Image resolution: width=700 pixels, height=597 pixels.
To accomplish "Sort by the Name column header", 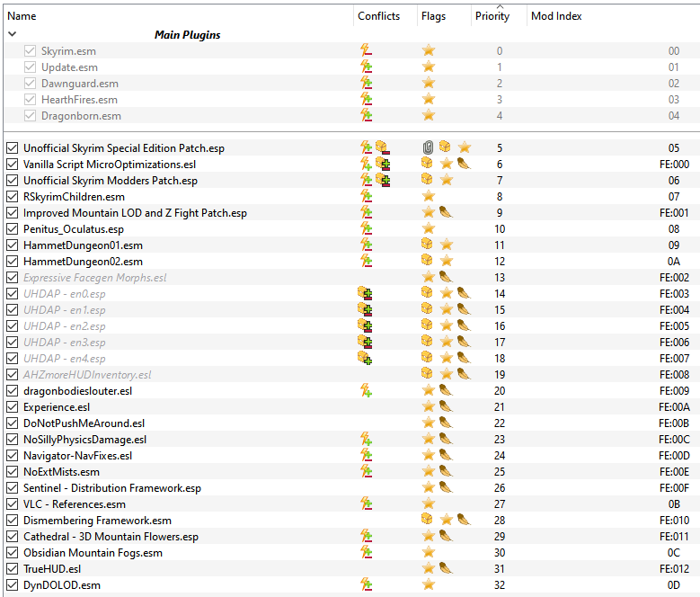I will tap(22, 16).
